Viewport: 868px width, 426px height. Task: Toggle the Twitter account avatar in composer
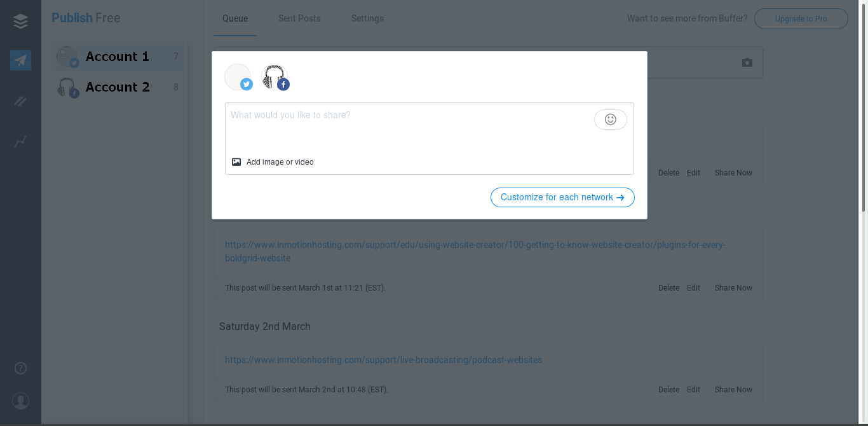point(238,78)
